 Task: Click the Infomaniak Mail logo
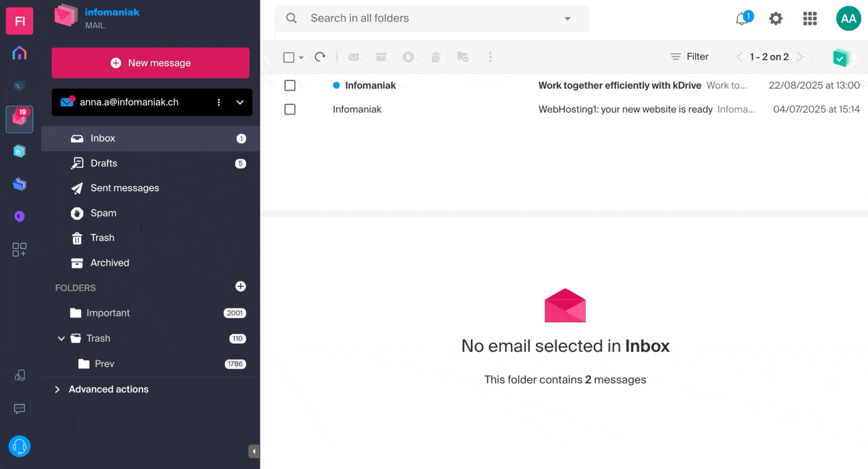(97, 17)
